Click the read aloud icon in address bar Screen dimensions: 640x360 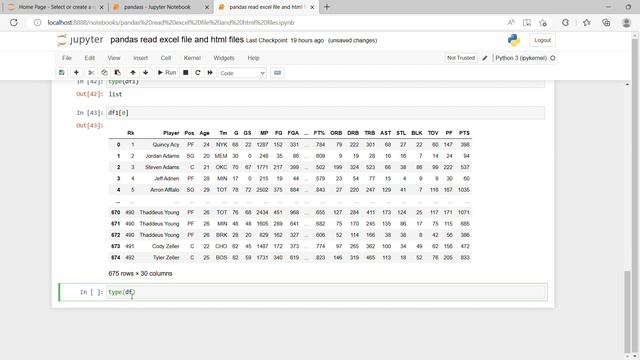pyautogui.click(x=511, y=22)
